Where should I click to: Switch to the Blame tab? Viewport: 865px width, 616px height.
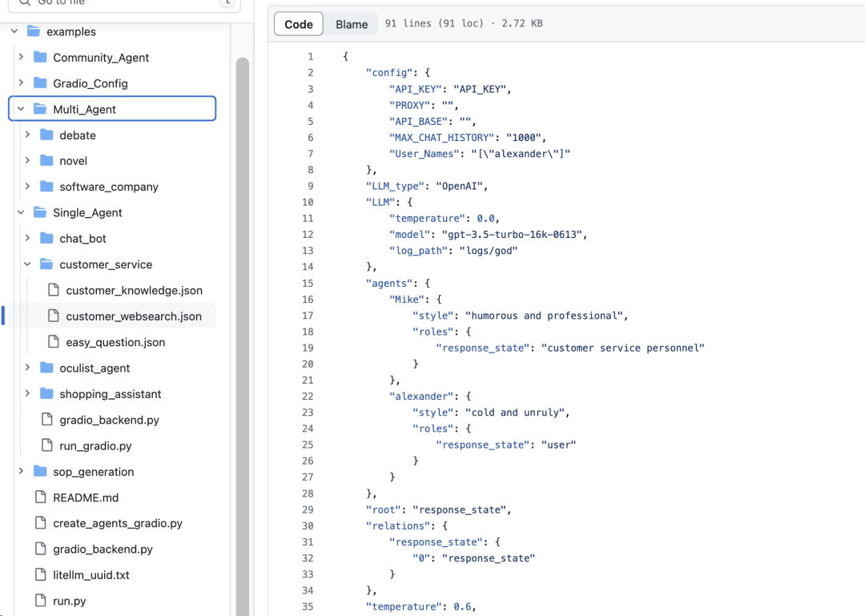[x=352, y=24]
